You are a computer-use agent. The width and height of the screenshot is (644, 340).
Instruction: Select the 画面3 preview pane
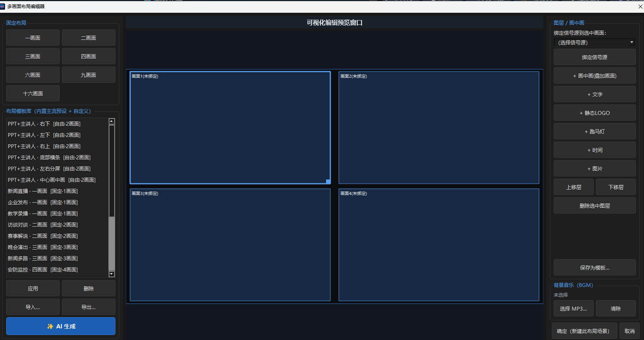point(230,245)
